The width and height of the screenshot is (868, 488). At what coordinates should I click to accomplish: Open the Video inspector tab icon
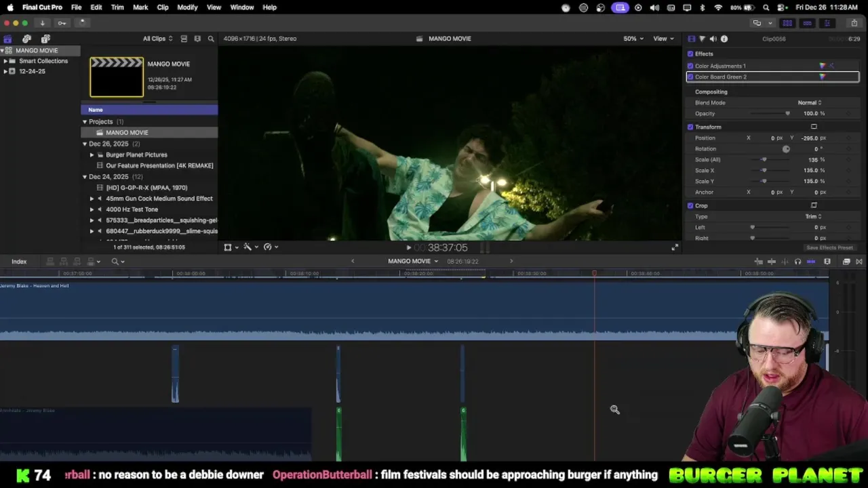pyautogui.click(x=691, y=39)
